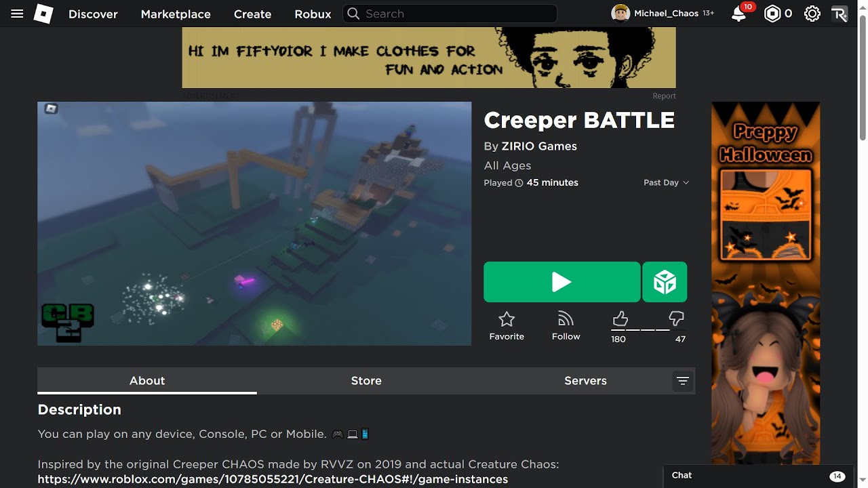Viewport: 868px width, 488px height.
Task: Open the Michael_Chaos username link
Action: (666, 14)
